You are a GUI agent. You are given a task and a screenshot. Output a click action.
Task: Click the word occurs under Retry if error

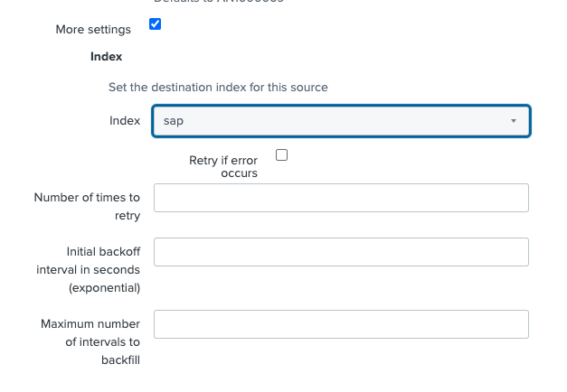(240, 173)
